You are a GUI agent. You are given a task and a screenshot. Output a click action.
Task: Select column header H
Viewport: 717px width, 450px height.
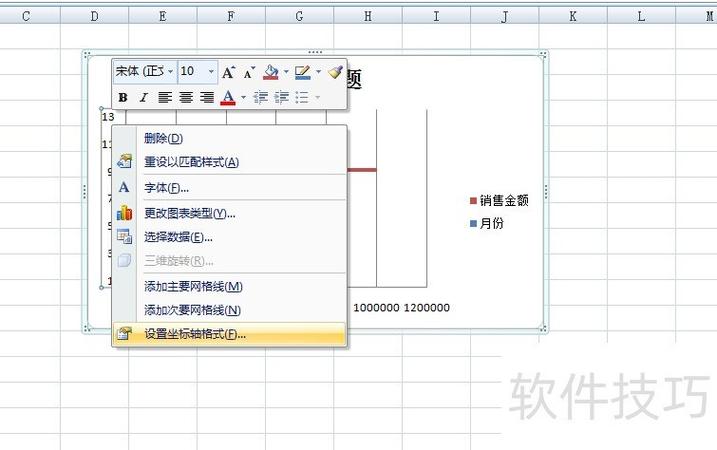click(368, 16)
